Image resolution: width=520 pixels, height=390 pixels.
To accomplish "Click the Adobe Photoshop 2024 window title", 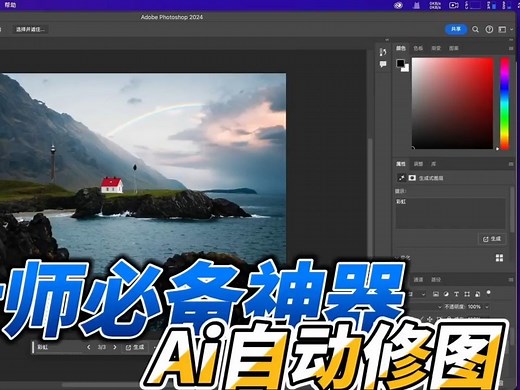I will pyautogui.click(x=172, y=17).
